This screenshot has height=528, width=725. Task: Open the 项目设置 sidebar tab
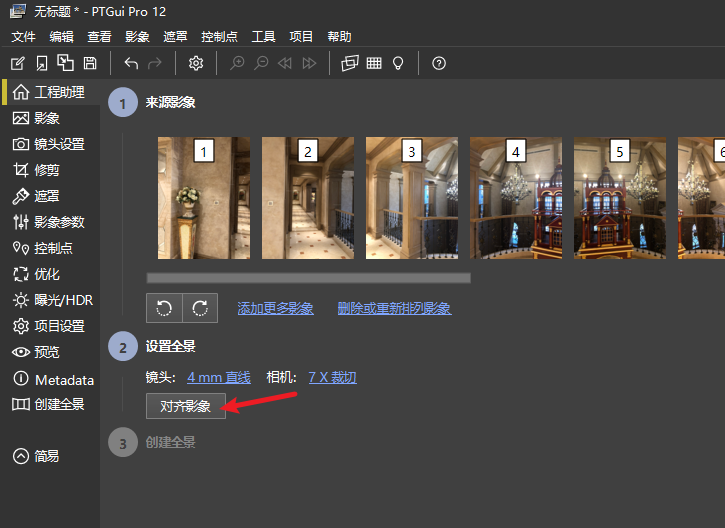[49, 326]
